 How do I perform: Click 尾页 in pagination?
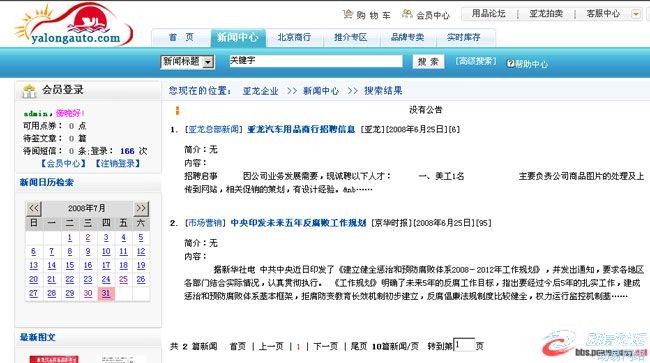359,346
